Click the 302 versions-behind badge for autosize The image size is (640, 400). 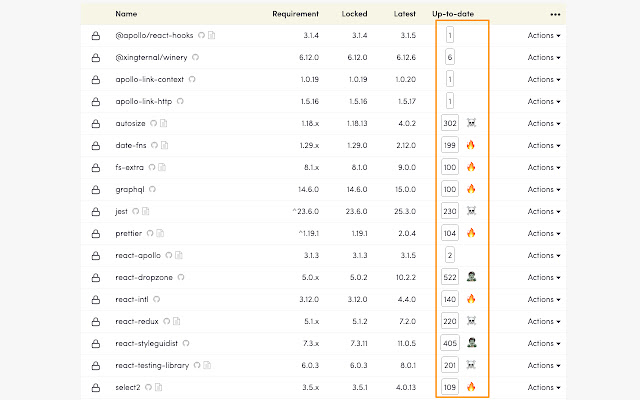click(x=450, y=123)
